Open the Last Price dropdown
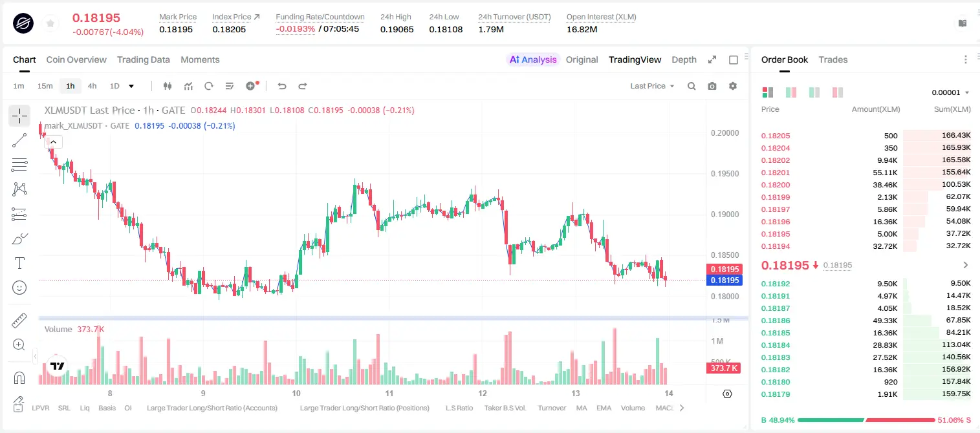The height and width of the screenshot is (433, 980). coord(652,86)
